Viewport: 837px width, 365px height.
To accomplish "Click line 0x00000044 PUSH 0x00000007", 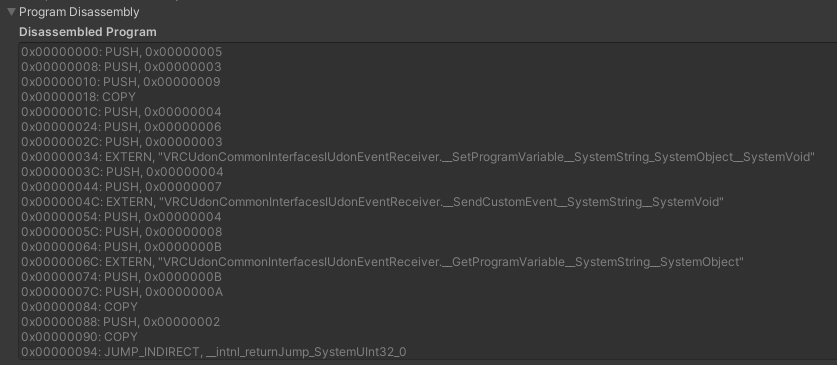I will [x=121, y=187].
